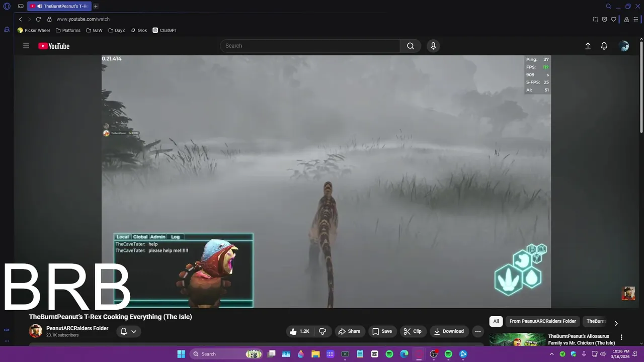Like the video with 1.2K likes
This screenshot has height=362, width=644.
(x=299, y=331)
